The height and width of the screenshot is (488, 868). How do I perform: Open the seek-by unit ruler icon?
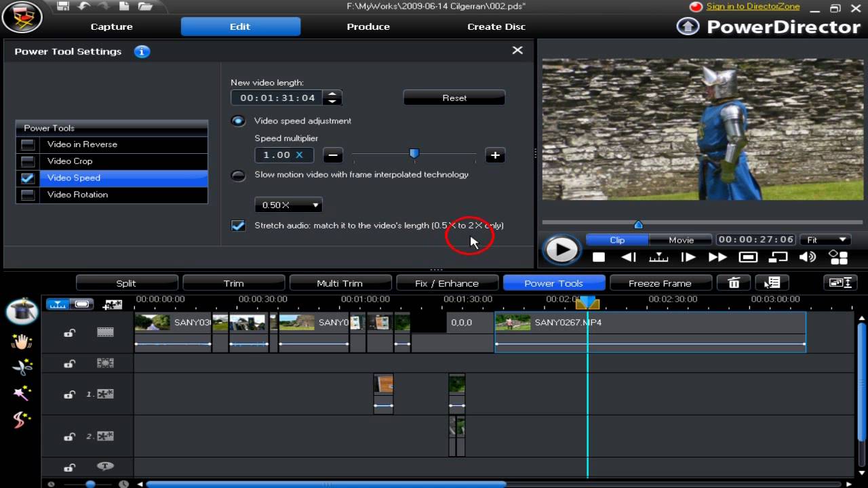[658, 257]
